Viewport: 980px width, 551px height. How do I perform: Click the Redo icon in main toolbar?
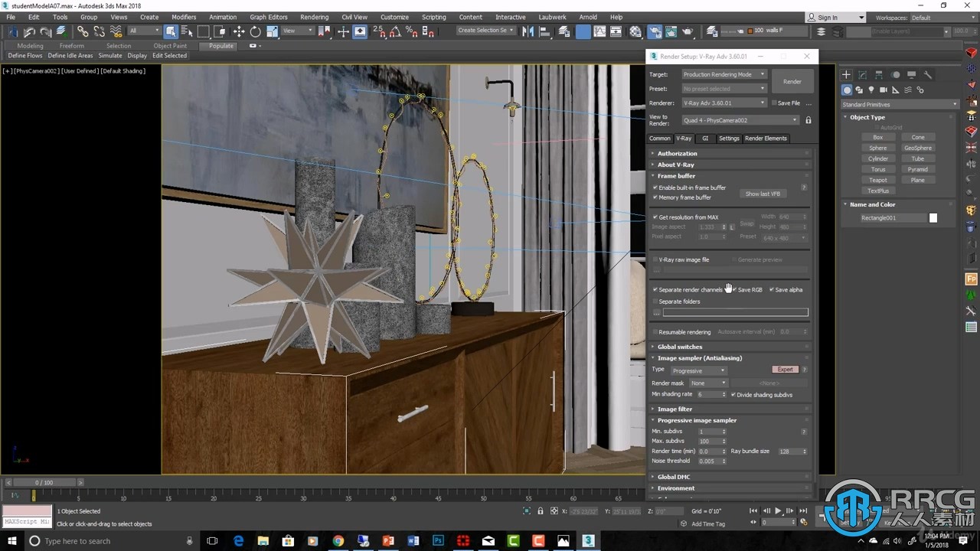click(45, 31)
